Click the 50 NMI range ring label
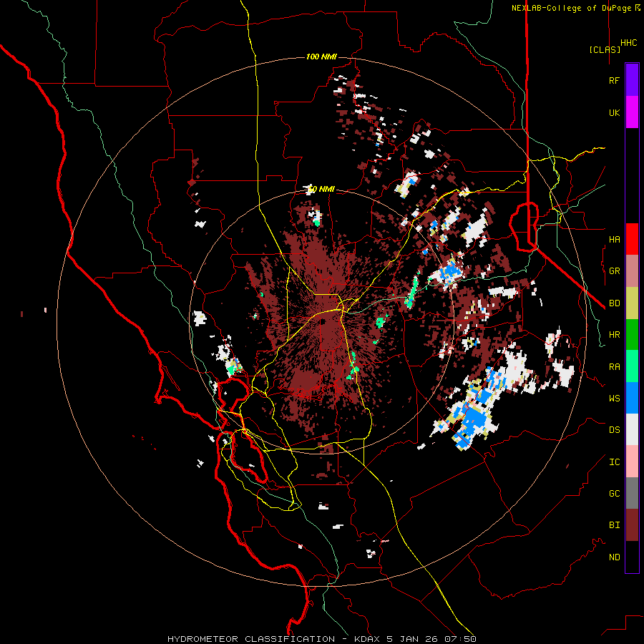This screenshot has height=644, width=644. point(321,190)
